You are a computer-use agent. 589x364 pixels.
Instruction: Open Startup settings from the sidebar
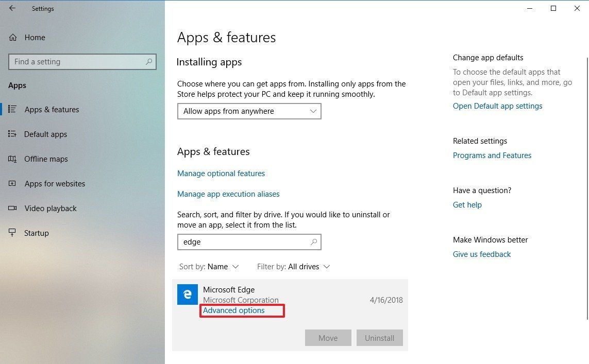point(12,233)
